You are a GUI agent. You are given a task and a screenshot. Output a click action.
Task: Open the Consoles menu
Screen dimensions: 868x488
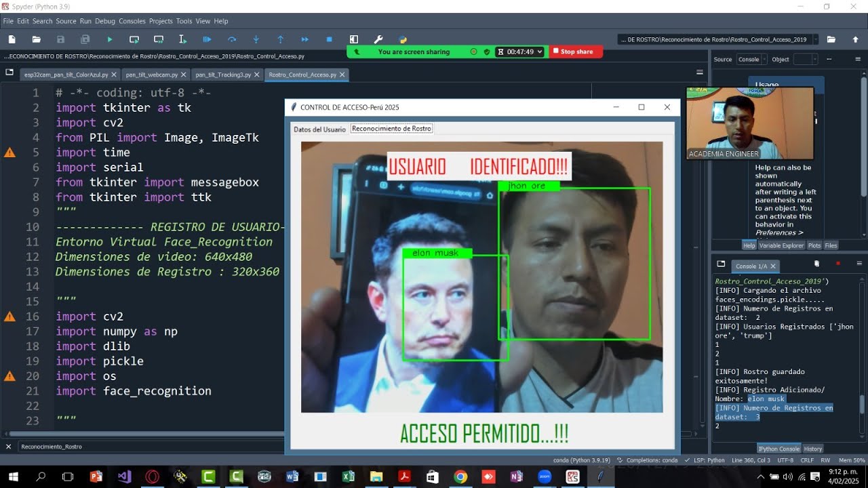tap(132, 21)
